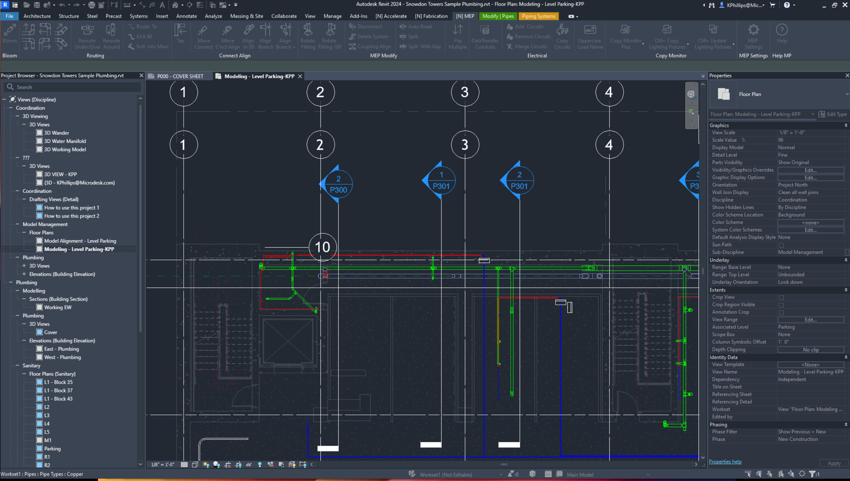Image resolution: width=850 pixels, height=481 pixels.
Task: Click the Text (A) tool in quick access toolbar
Action: click(162, 5)
